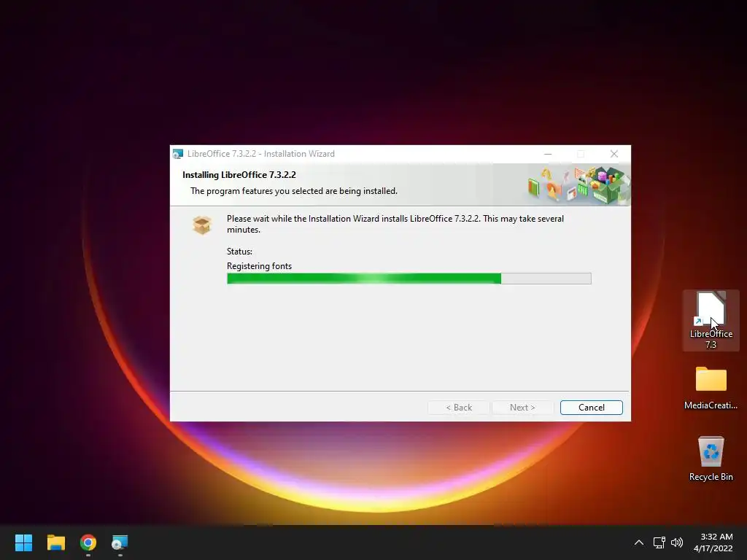Image resolution: width=747 pixels, height=560 pixels.
Task: Select the MediaCreati... folder on desktop
Action: coord(711,388)
